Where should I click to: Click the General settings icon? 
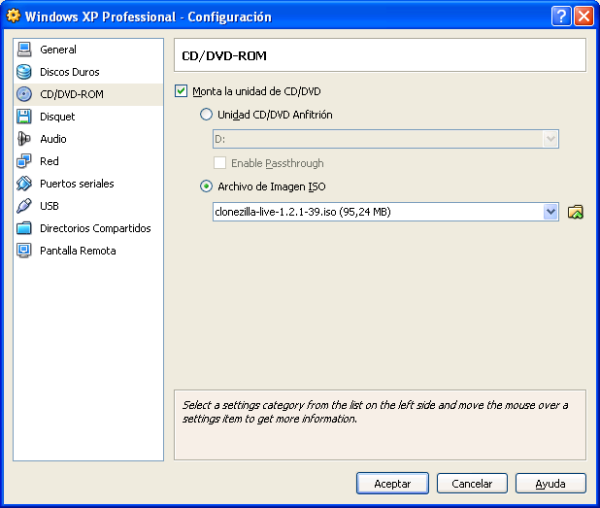point(24,50)
